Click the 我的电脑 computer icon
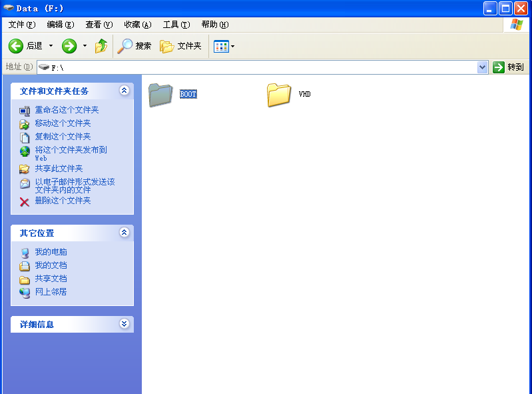Image resolution: width=532 pixels, height=394 pixels. pos(25,253)
